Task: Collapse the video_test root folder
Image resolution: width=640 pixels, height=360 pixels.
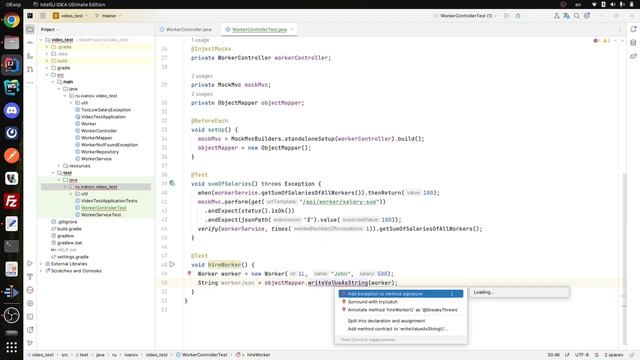Action: pos(41,40)
